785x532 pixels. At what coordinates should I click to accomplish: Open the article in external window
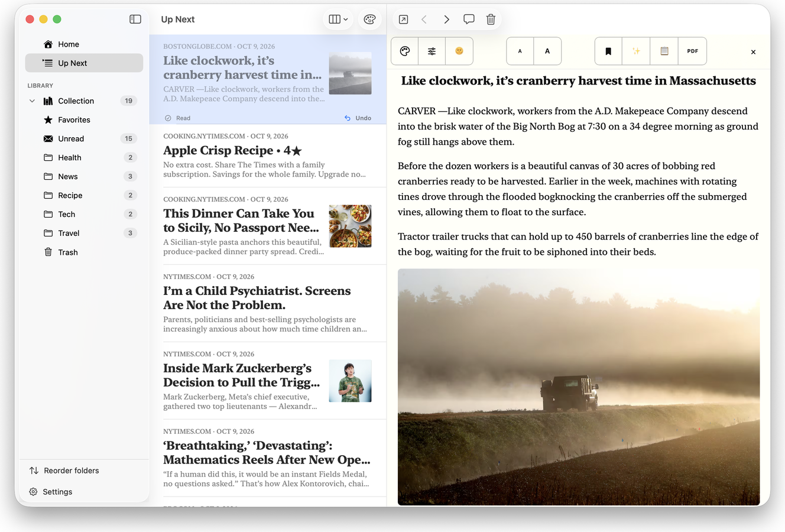[x=403, y=20]
